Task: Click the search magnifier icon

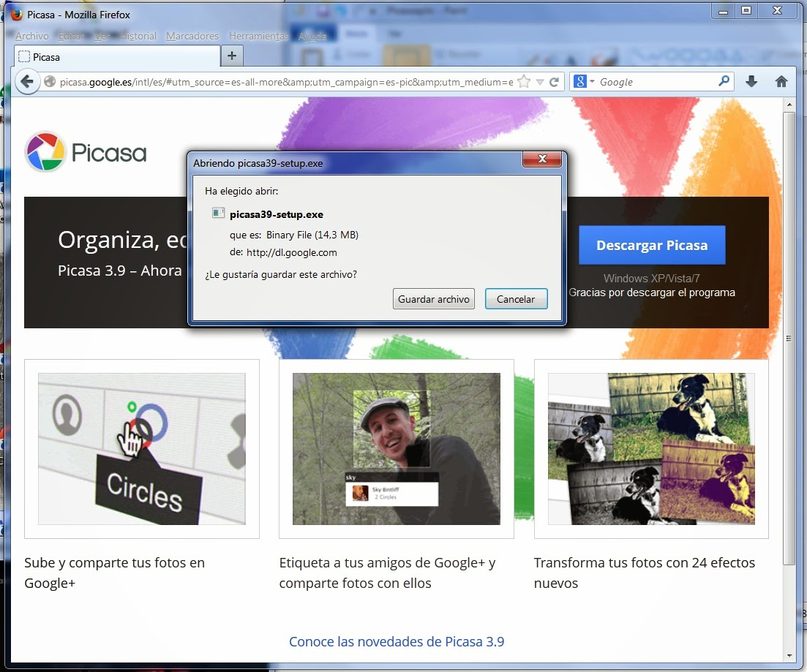Action: [x=724, y=80]
